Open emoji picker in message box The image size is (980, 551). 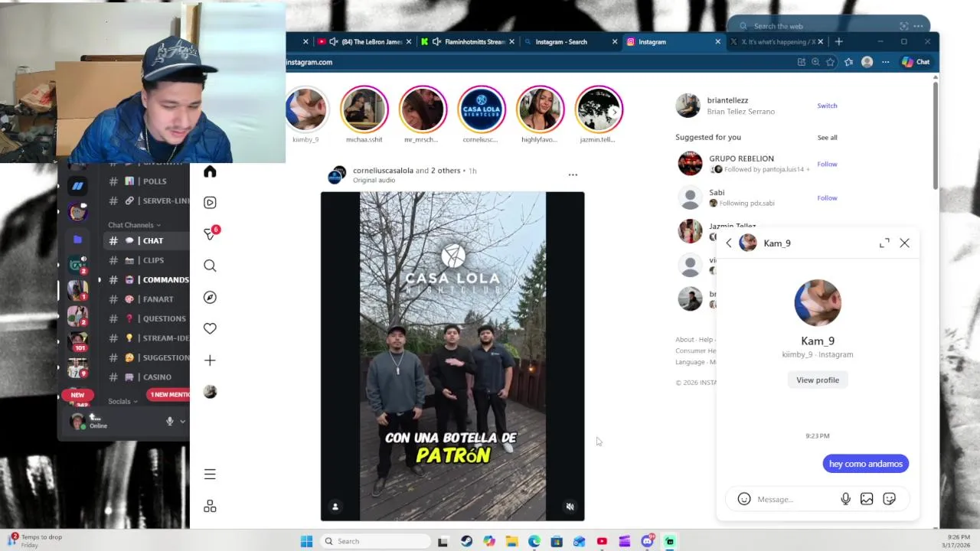tap(743, 499)
